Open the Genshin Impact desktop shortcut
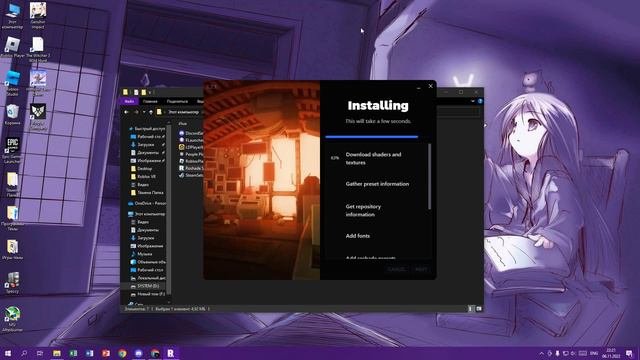The image size is (640, 360). (x=38, y=15)
